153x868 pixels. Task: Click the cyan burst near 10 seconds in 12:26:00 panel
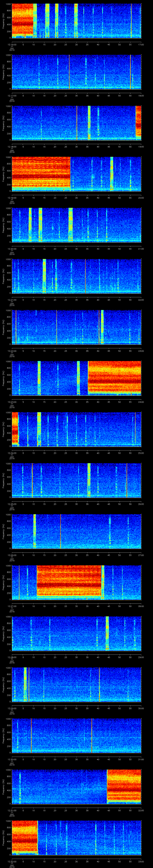(x=34, y=531)
